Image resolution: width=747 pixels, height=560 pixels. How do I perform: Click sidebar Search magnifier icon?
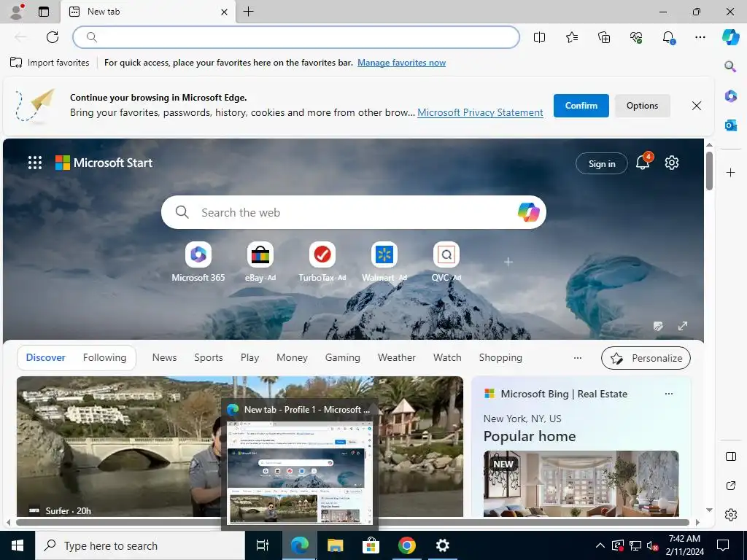point(730,66)
